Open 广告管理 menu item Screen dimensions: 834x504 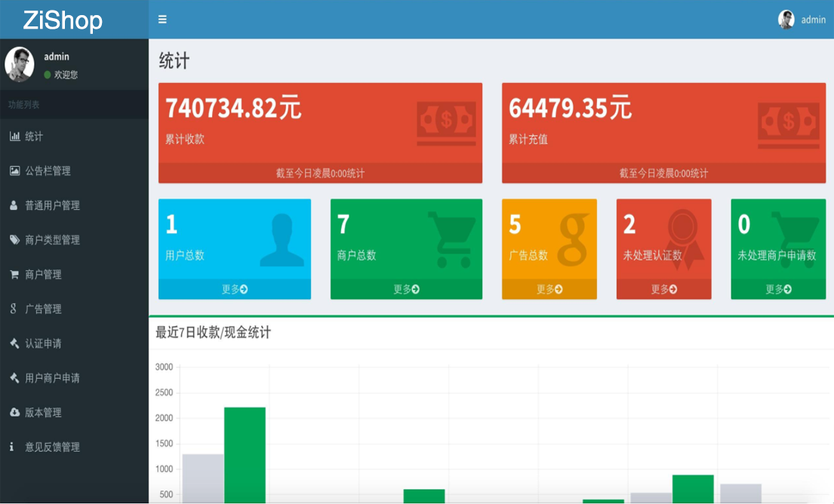(74, 309)
